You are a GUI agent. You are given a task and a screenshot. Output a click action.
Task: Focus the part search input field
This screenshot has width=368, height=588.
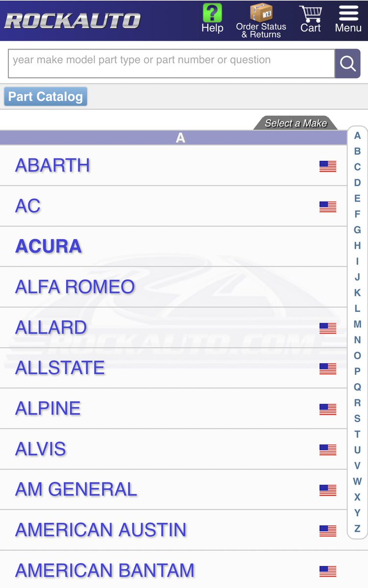tap(171, 63)
